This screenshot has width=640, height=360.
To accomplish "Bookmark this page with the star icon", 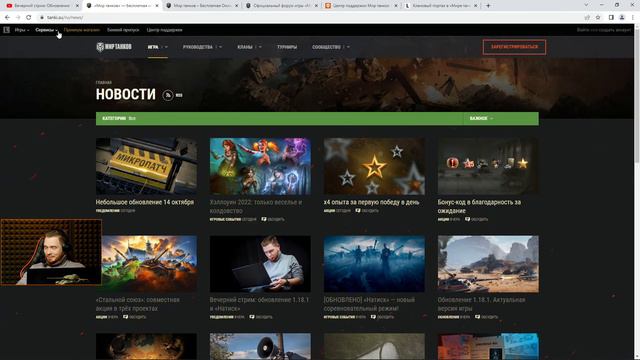I will click(598, 17).
